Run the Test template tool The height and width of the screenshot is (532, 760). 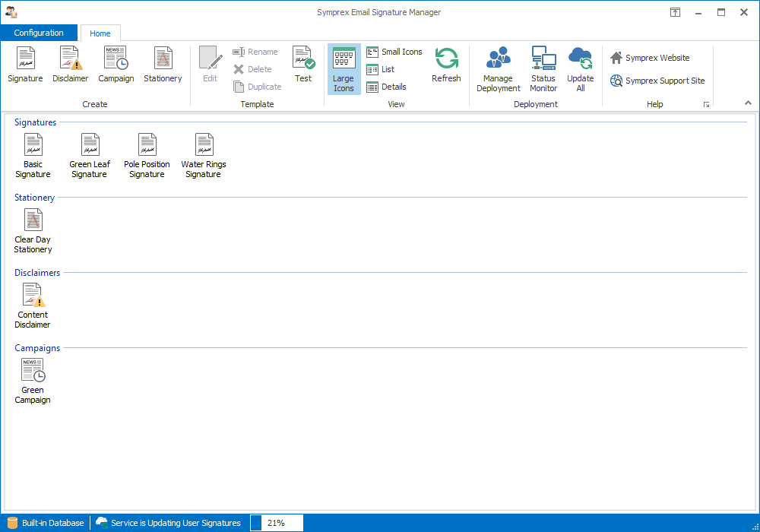(303, 65)
